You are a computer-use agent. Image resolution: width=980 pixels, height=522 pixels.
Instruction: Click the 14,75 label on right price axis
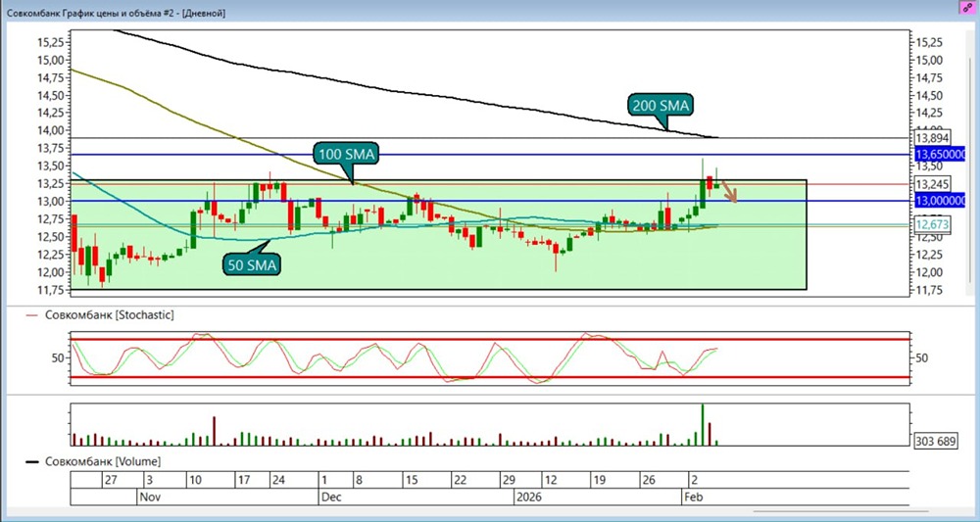(930, 78)
